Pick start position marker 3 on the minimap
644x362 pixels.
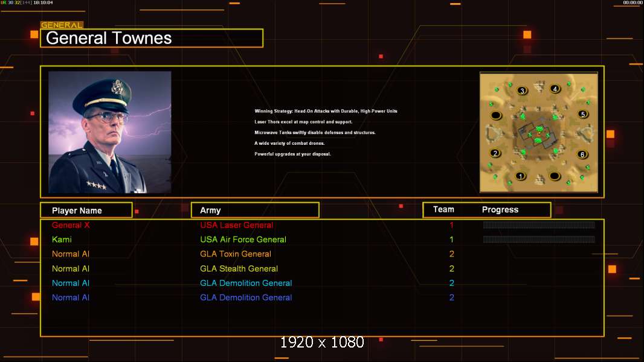click(522, 91)
